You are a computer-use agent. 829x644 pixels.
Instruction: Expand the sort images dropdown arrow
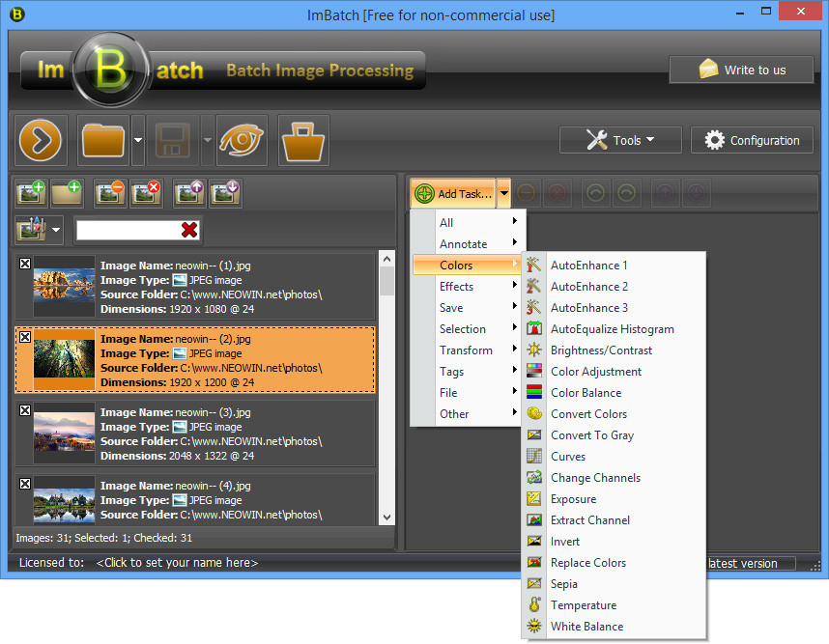click(x=57, y=230)
